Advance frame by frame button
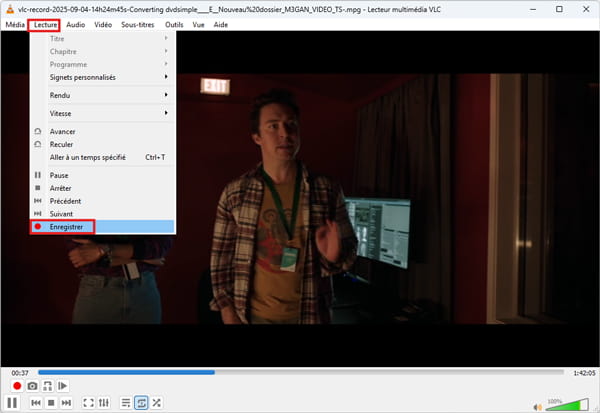600x413 pixels. [63, 386]
